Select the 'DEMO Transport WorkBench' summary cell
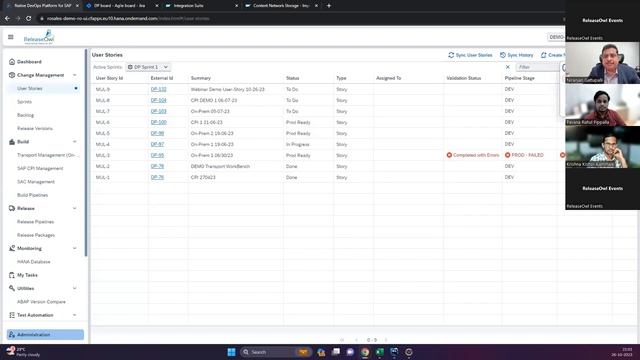640x360 pixels. (x=220, y=166)
